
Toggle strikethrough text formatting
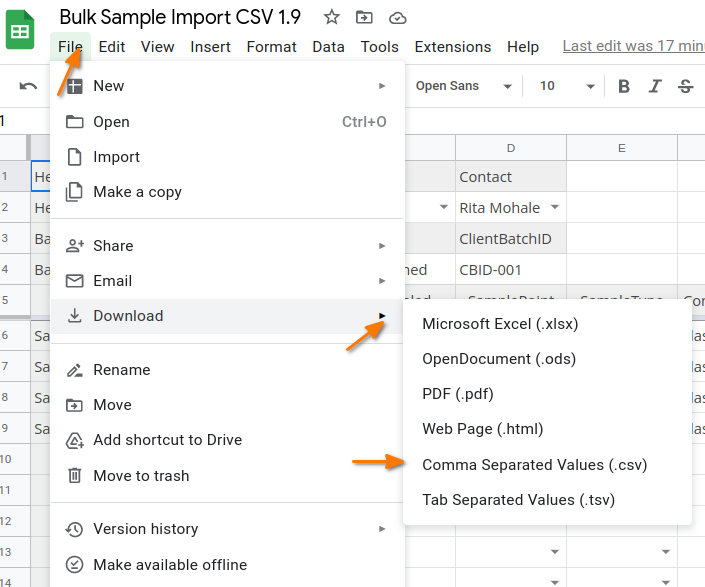(685, 86)
